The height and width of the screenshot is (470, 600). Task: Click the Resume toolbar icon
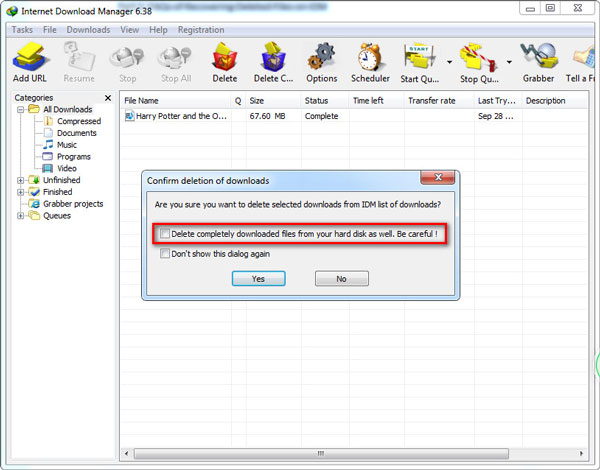pyautogui.click(x=79, y=57)
